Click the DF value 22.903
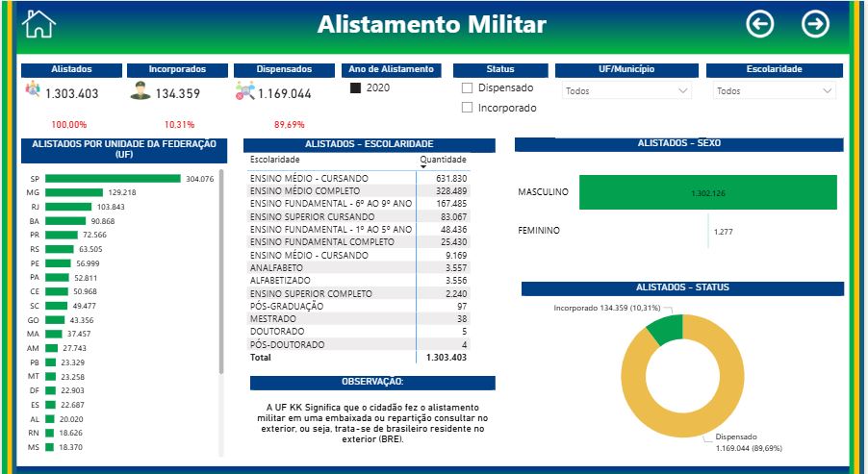Viewport: 868px width, 474px height. pos(72,390)
